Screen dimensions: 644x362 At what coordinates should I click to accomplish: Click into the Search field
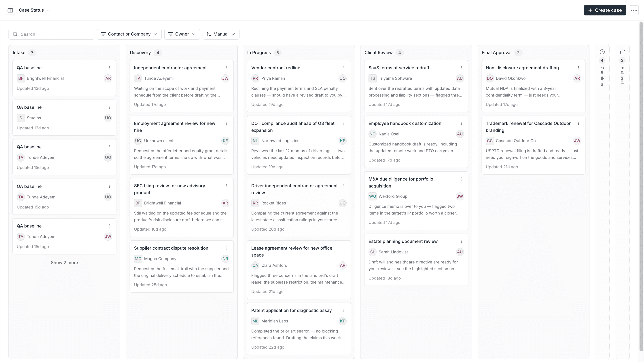51,34
